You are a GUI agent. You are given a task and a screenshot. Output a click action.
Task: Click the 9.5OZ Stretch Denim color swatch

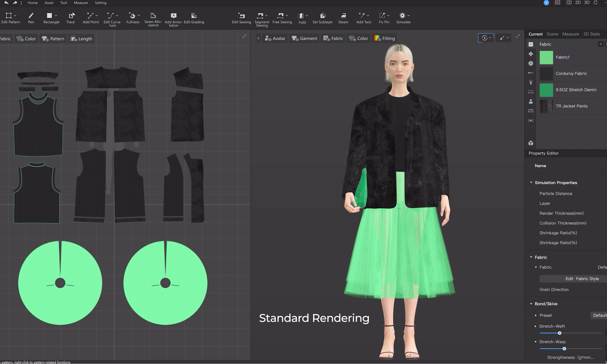click(x=546, y=90)
